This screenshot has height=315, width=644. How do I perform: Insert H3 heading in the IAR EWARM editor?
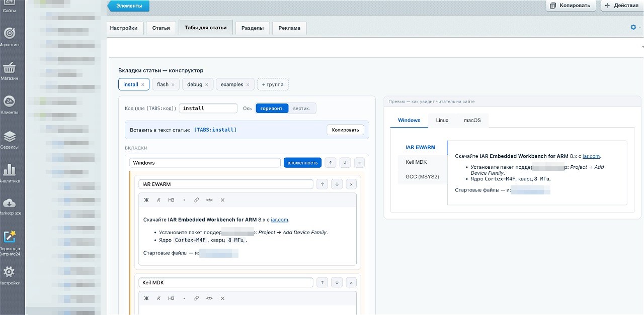(x=171, y=200)
